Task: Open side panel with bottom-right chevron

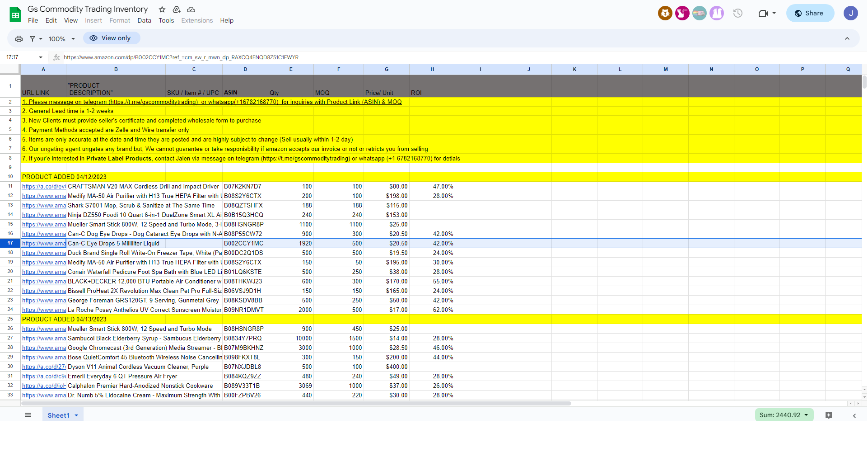Action: [854, 415]
